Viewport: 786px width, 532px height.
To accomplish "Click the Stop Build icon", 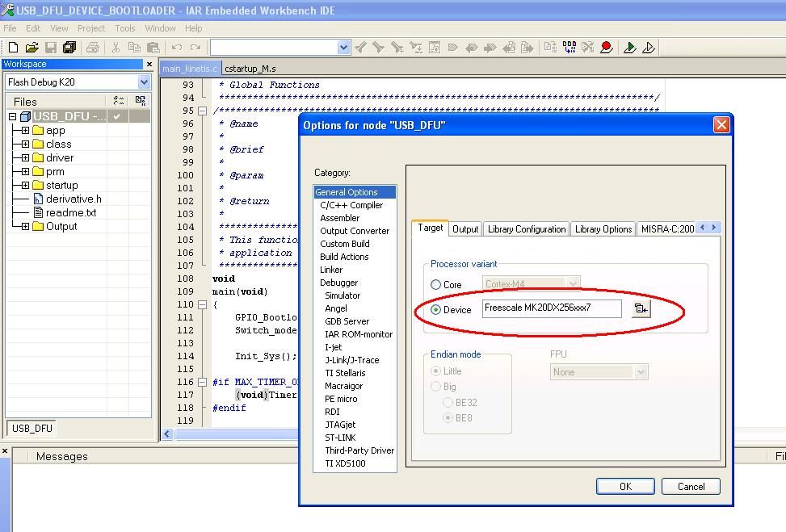I will tap(588, 48).
